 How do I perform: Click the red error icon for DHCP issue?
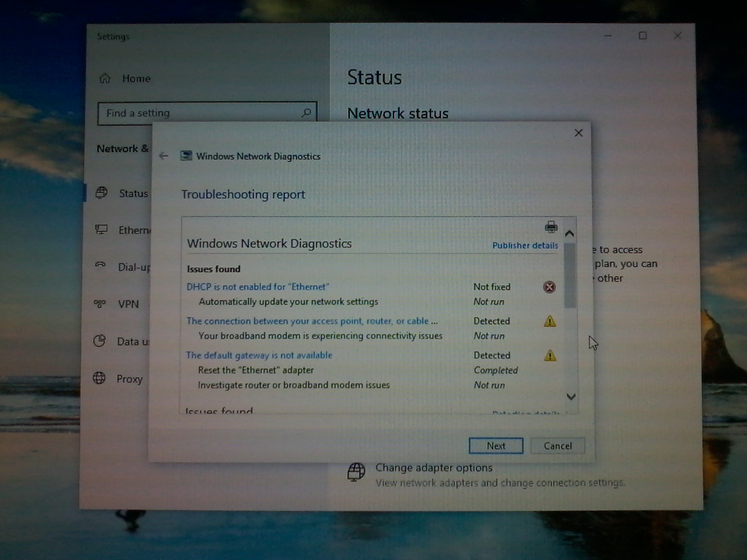pos(550,287)
